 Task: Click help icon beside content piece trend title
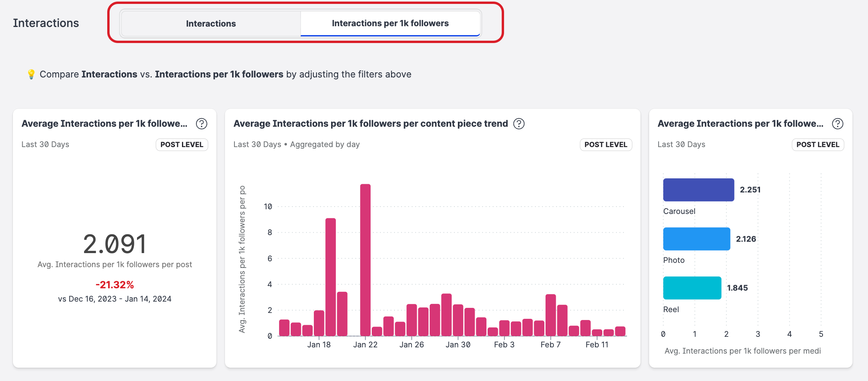point(519,124)
